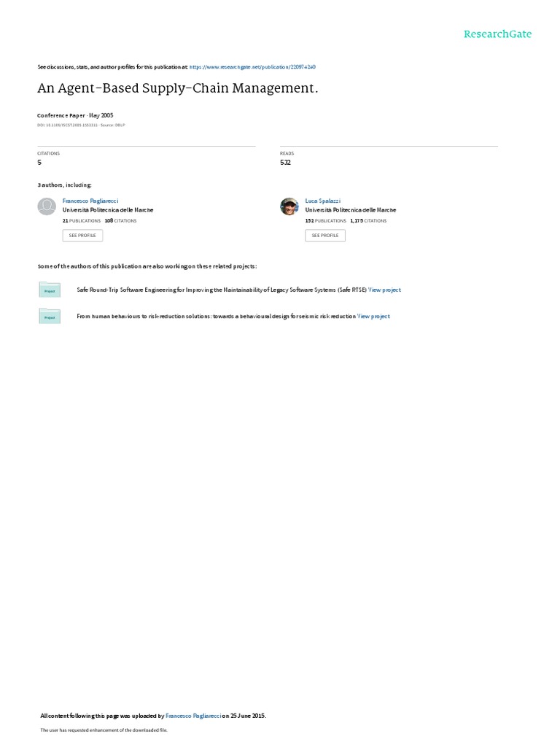
Task: Click Francesco Pagliarecci uploader link in footer
Action: pos(193,716)
